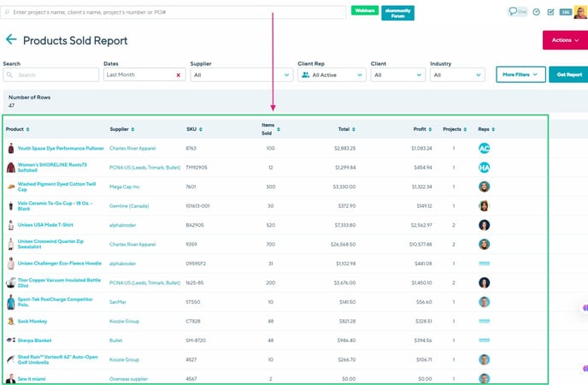This screenshot has width=588, height=385.
Task: Clear the Last Month date filter
Action: [x=178, y=75]
